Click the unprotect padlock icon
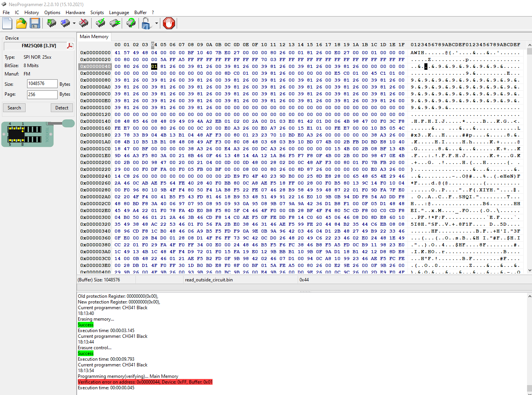The image size is (532, 395). [146, 23]
